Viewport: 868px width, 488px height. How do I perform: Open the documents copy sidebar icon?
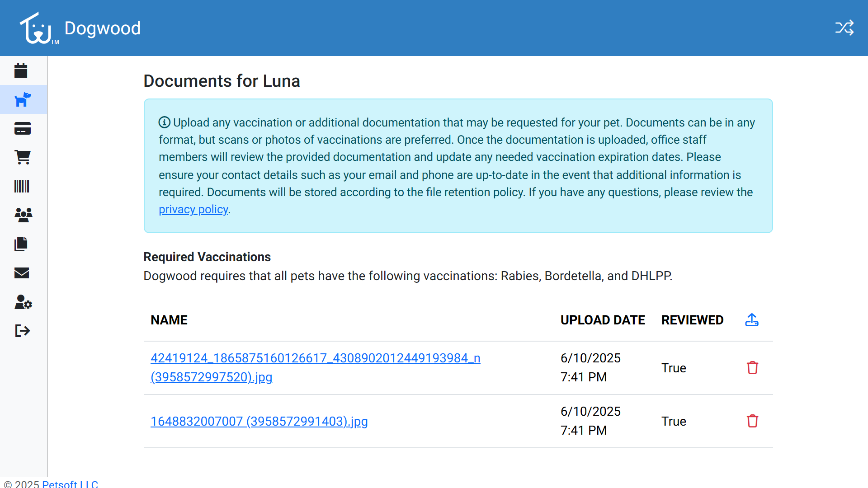21,244
